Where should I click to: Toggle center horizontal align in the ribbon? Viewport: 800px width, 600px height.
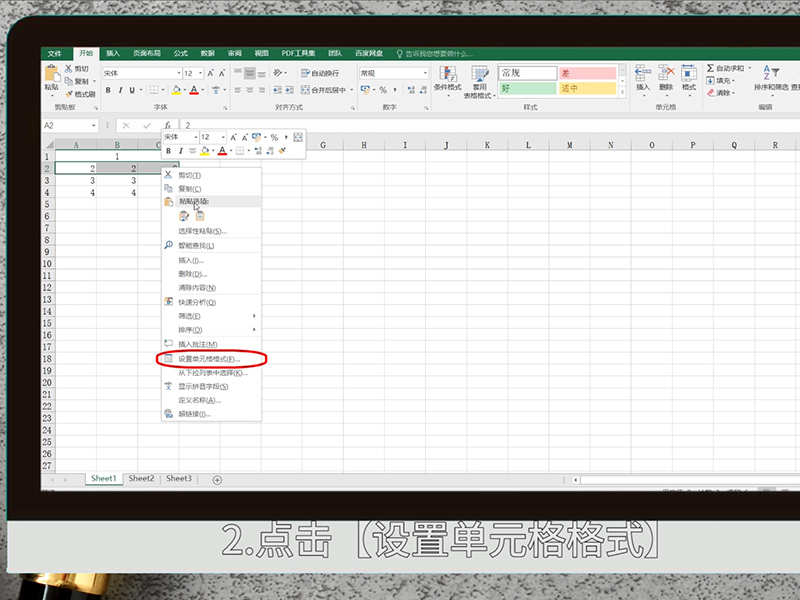[249, 90]
